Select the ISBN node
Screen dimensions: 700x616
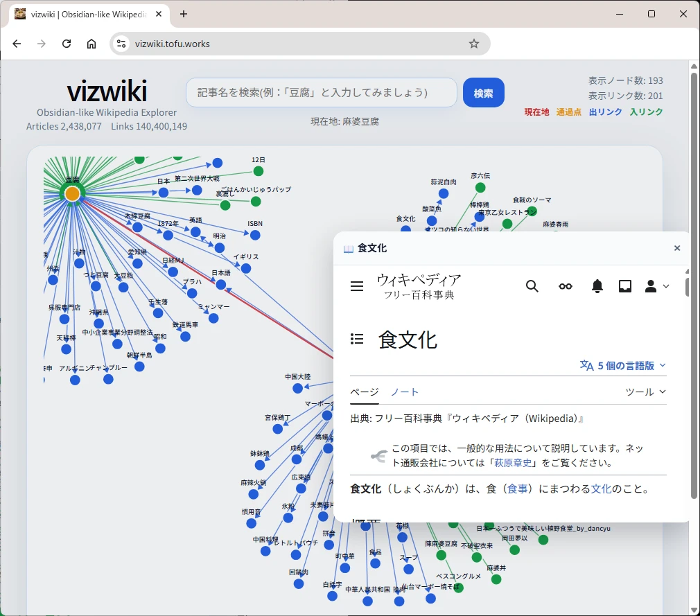point(255,235)
